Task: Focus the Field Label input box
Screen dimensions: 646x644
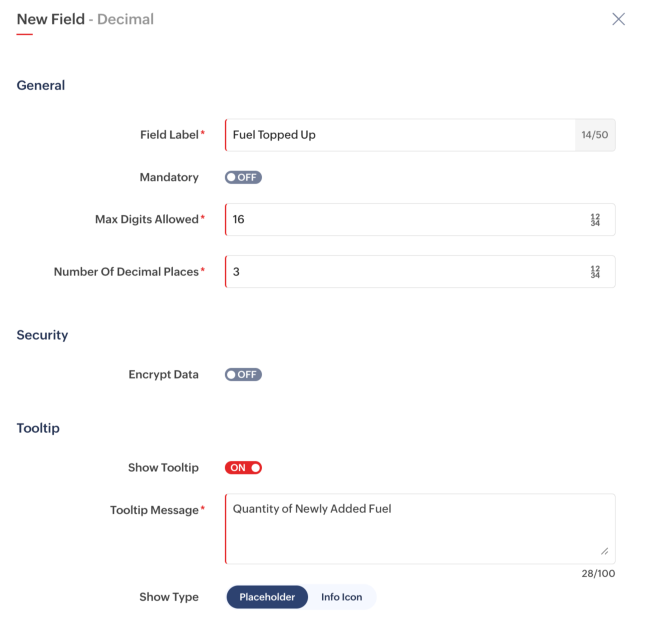Action: [400, 135]
